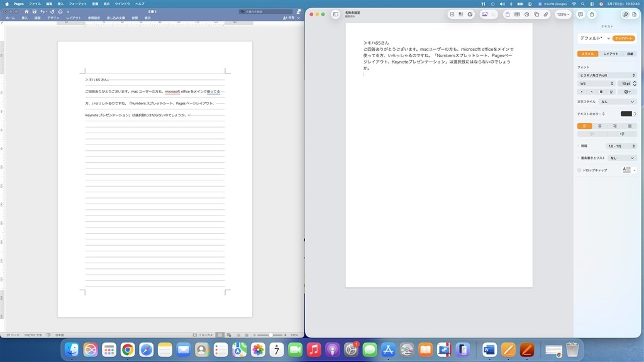Click the Undo arrow in Word toolbar

[42, 11]
